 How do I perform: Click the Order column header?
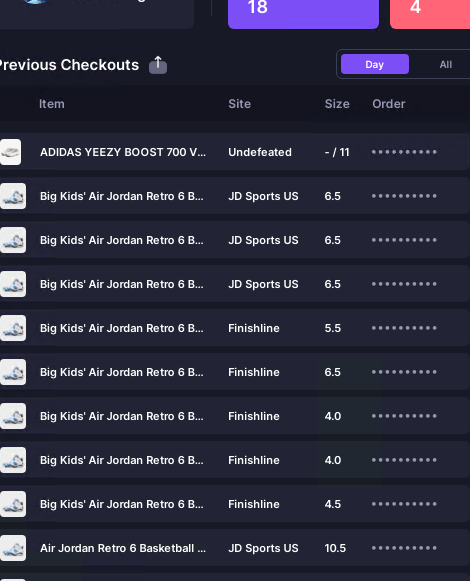coord(388,104)
